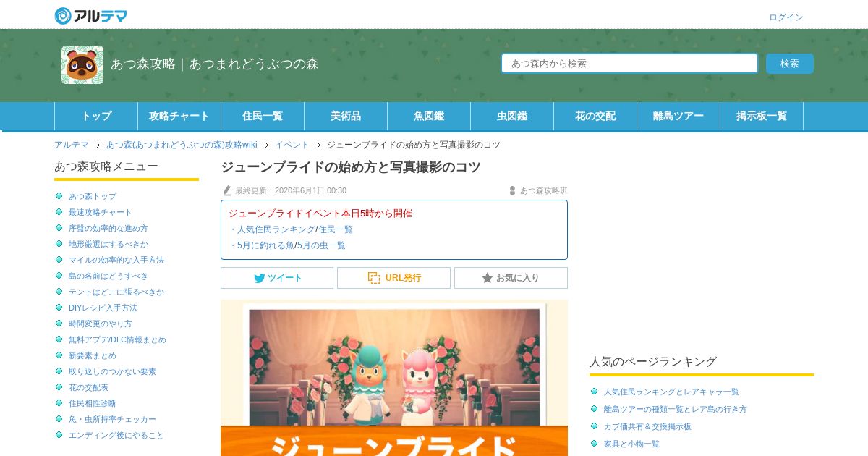Screen dimensions: 868x456
Task: Click the 検索 button
Action: [790, 64]
